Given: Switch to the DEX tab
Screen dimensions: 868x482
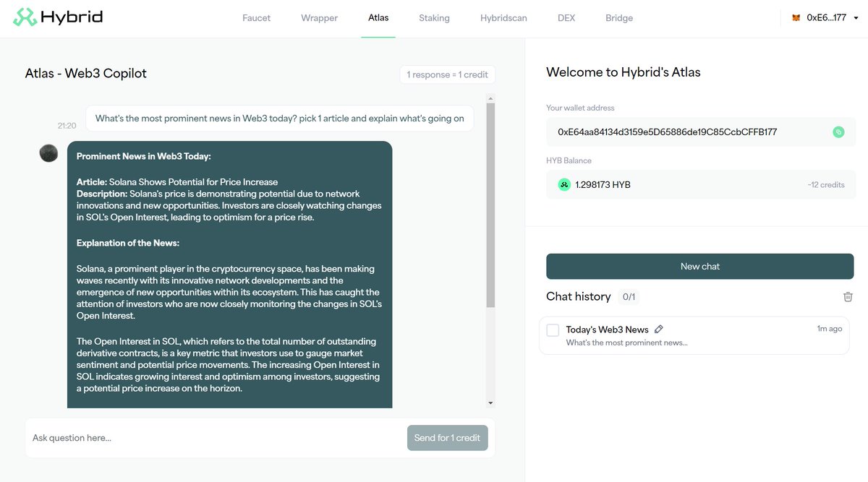Looking at the screenshot, I should coord(566,18).
